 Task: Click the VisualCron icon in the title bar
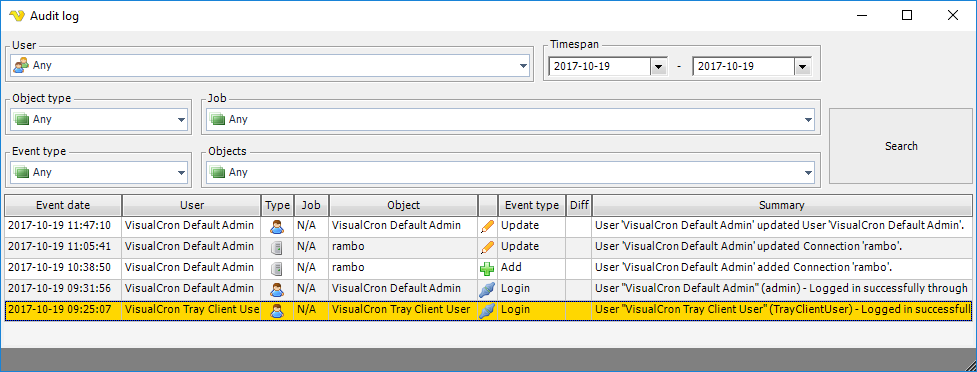pyautogui.click(x=17, y=16)
